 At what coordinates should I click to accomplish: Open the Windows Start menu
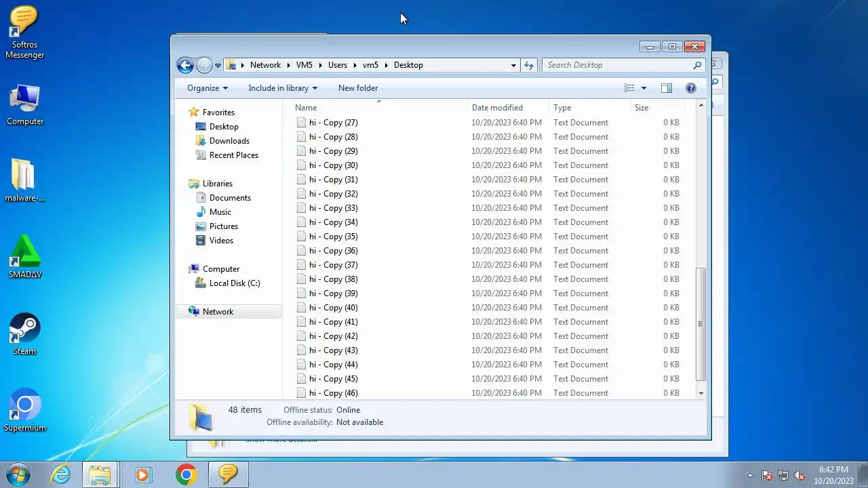(x=18, y=474)
